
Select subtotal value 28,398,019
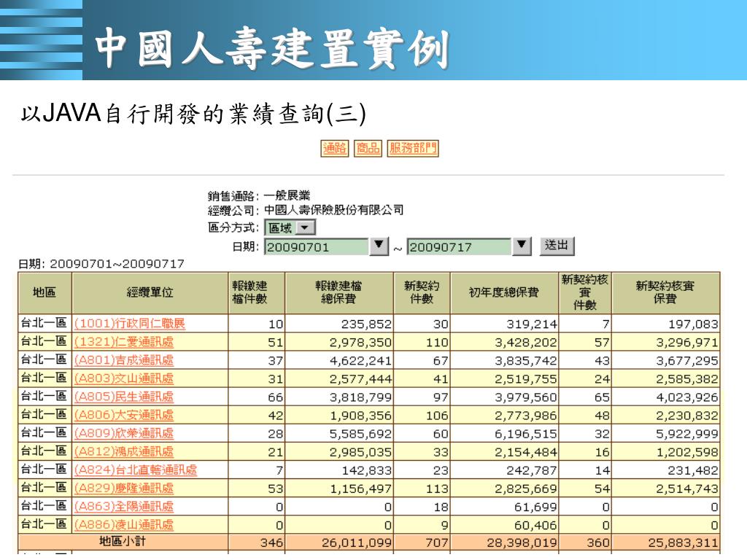[522, 542]
